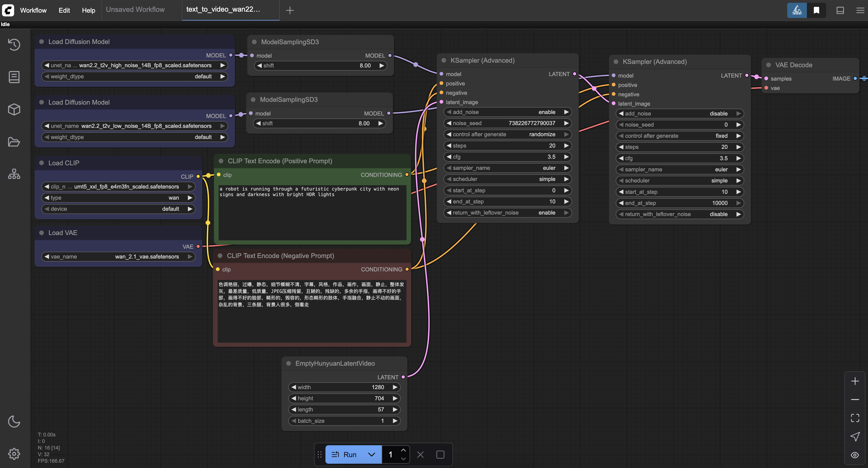This screenshot has width=868, height=468.
Task: Toggle return_with_leftover_noise on second KSampler
Action: (679, 215)
